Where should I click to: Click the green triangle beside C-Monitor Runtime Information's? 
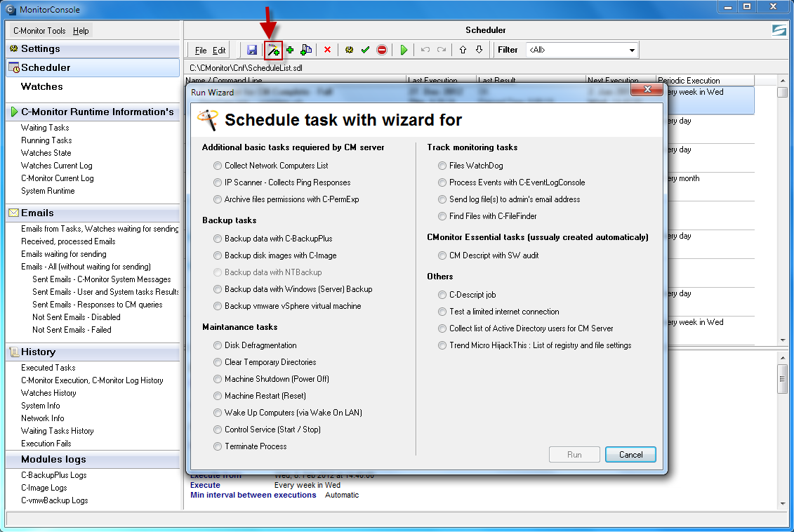point(14,112)
